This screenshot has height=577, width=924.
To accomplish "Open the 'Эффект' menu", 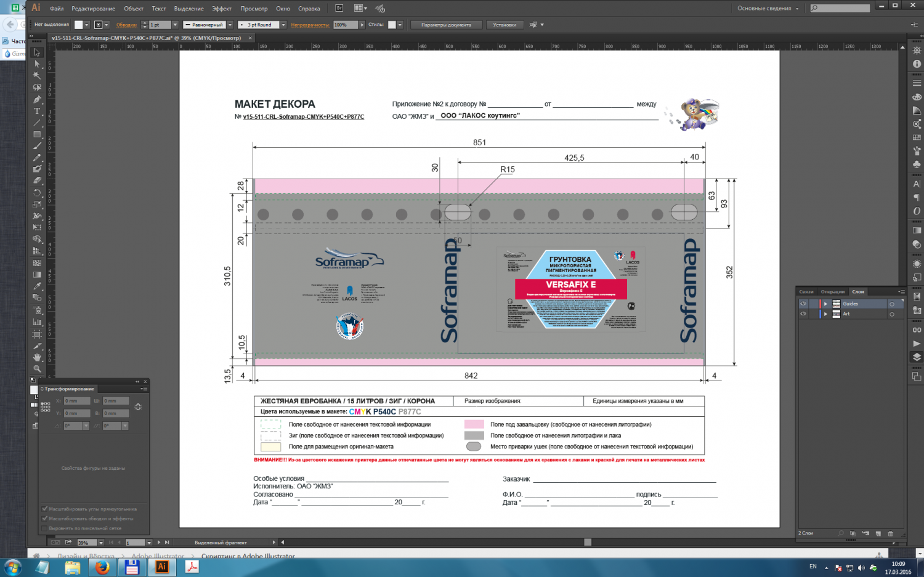I will click(222, 9).
